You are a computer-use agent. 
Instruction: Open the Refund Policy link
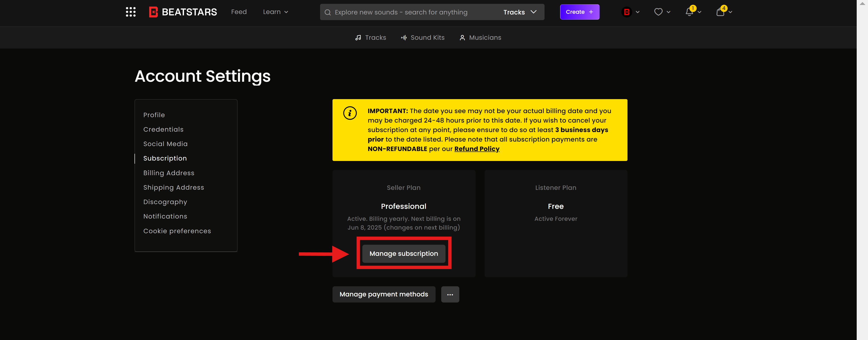coord(476,149)
